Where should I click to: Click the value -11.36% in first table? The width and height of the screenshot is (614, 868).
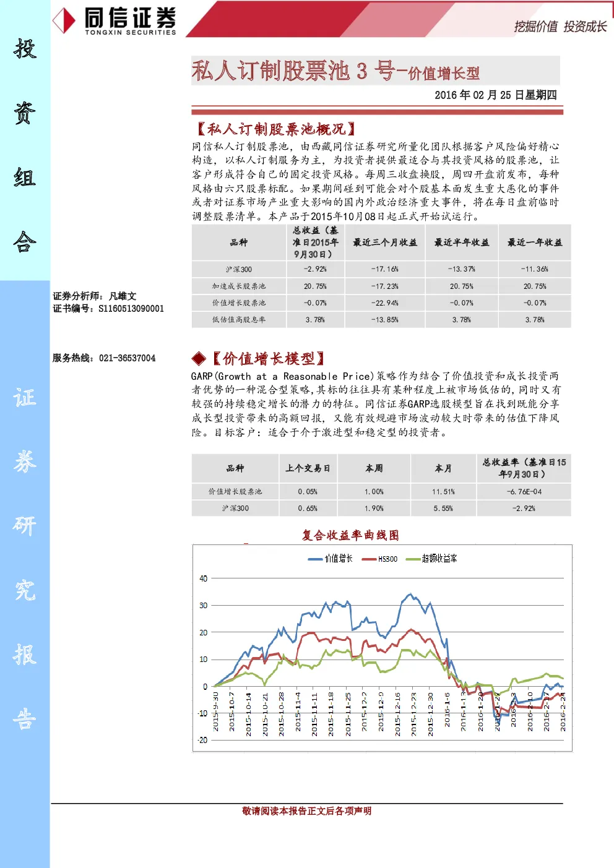(x=535, y=269)
